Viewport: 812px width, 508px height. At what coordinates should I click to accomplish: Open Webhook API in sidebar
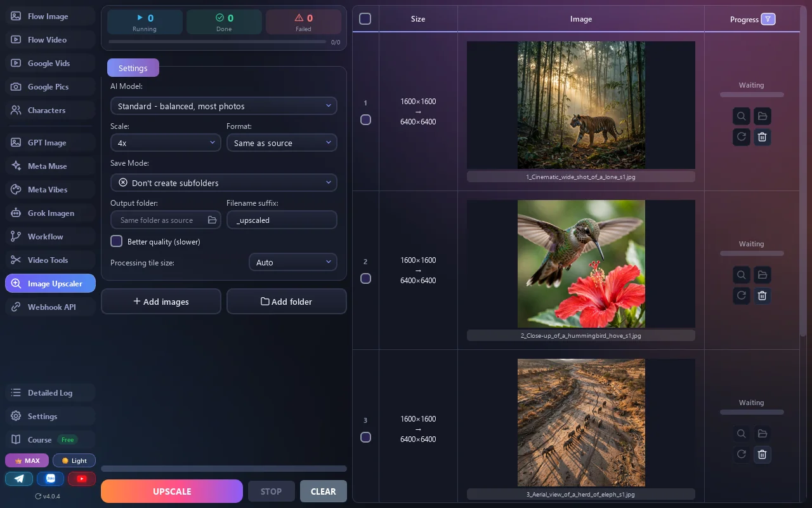(50, 307)
